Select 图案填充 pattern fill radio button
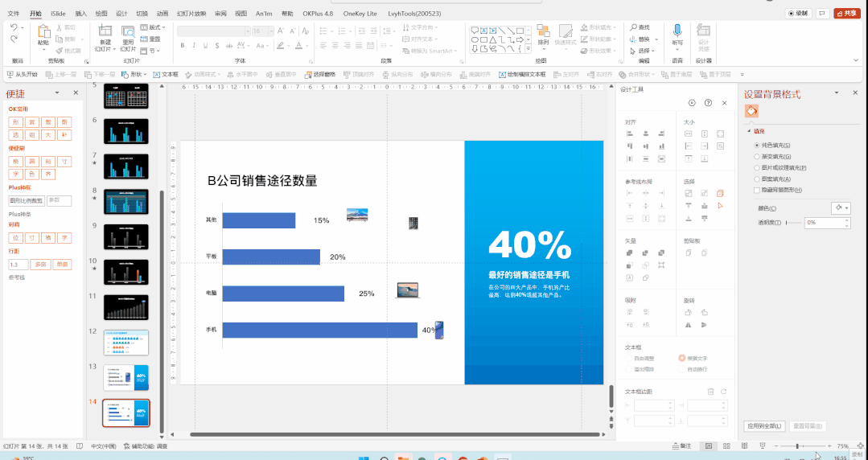 point(757,179)
